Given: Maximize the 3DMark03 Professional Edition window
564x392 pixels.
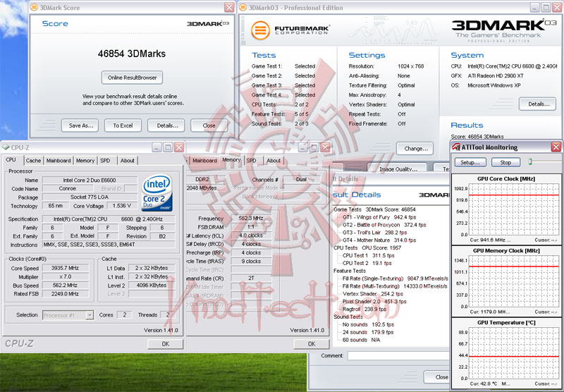Looking at the screenshot, I should [x=546, y=7].
